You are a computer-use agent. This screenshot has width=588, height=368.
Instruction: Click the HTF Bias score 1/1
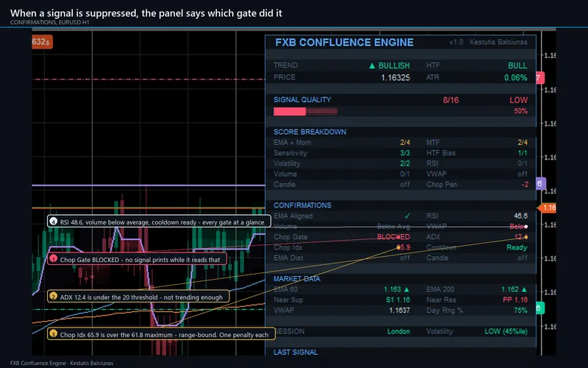tap(523, 153)
